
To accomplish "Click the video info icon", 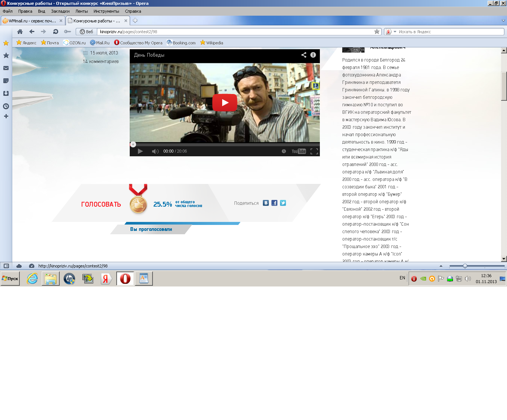I will [313, 55].
